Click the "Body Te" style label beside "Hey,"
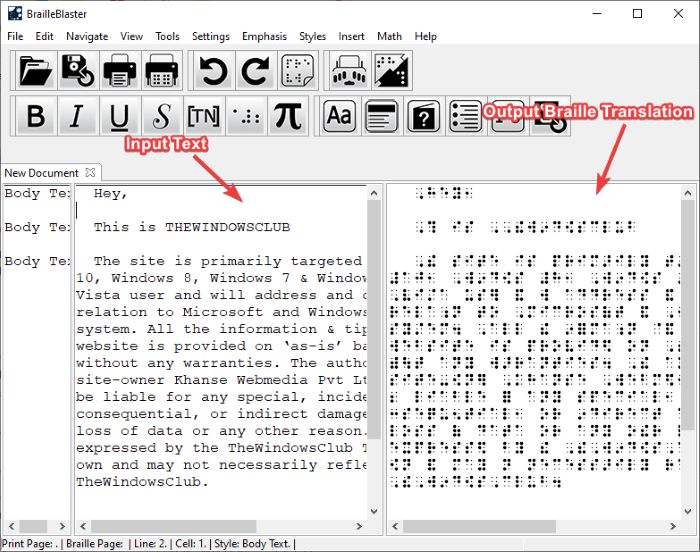 (37, 193)
